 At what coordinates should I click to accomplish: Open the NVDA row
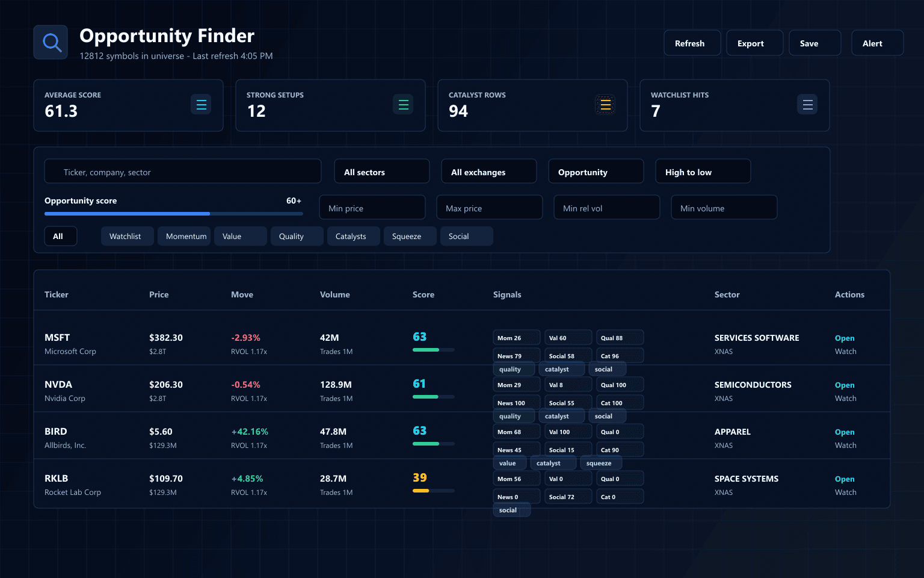click(845, 385)
